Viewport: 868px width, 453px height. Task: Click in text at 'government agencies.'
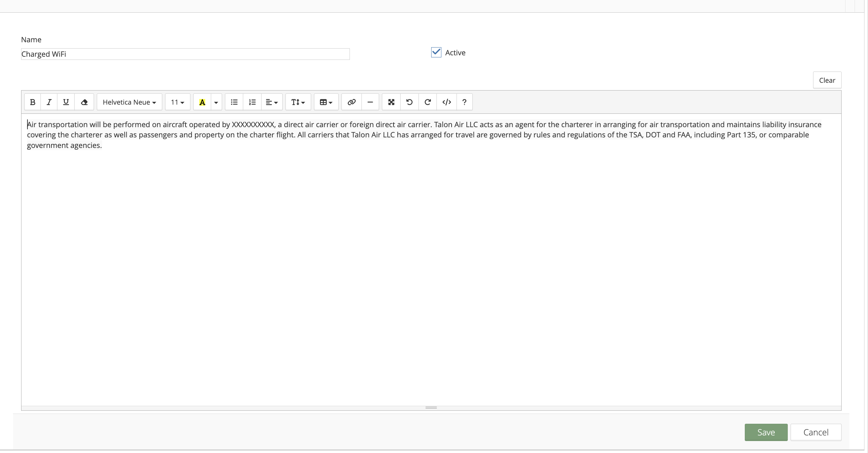point(64,145)
